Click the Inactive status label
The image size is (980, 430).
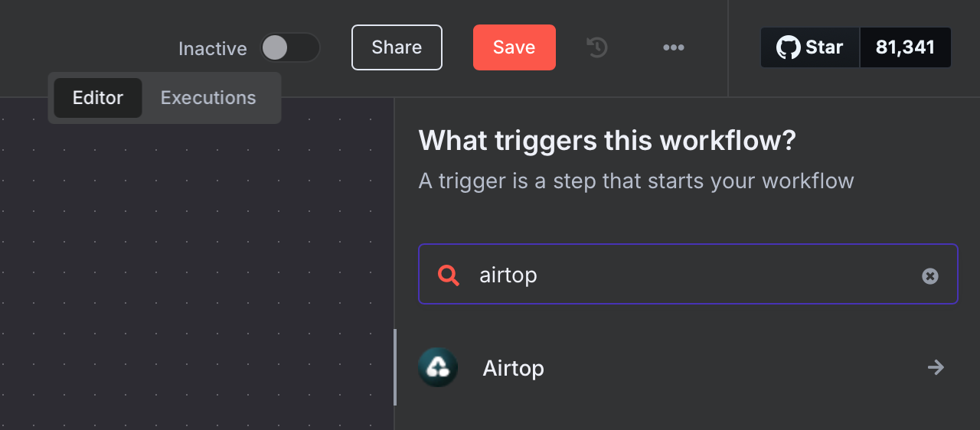point(212,49)
